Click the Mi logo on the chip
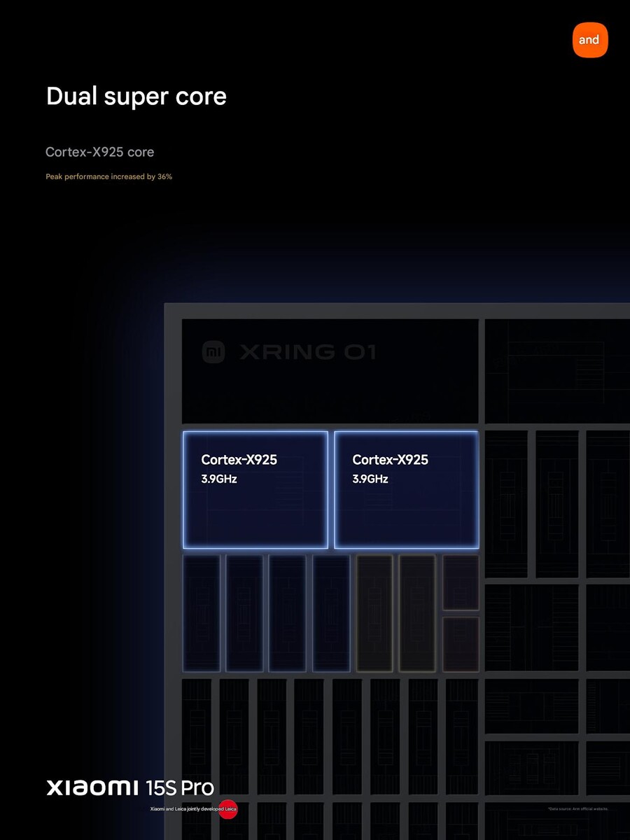630x840 pixels. click(x=213, y=351)
